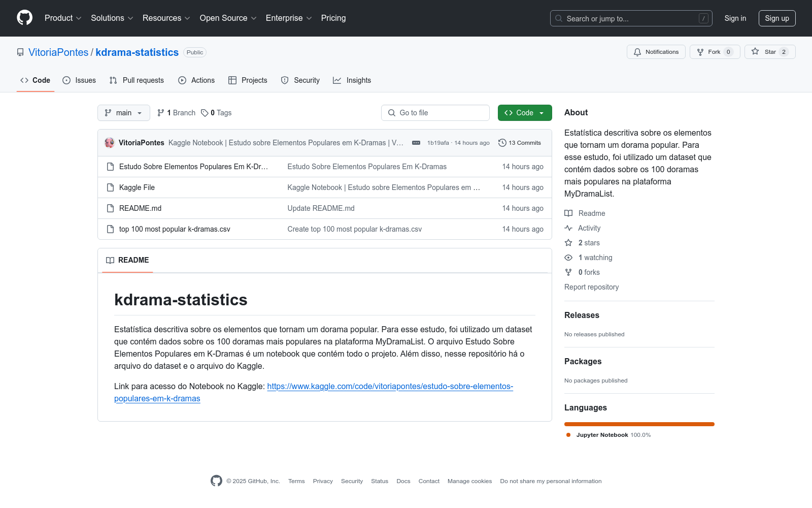The image size is (812, 508).
Task: Click the tag icon beside Tags
Action: pyautogui.click(x=205, y=113)
